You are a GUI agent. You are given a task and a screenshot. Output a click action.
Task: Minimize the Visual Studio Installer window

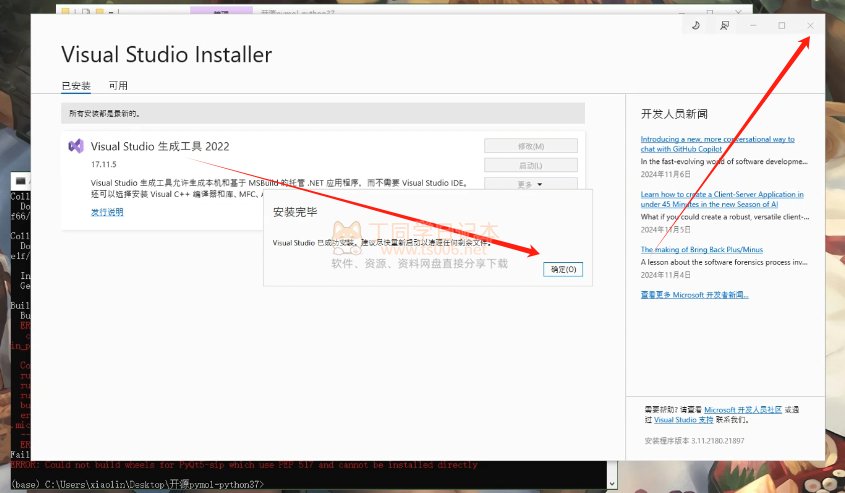click(x=753, y=25)
